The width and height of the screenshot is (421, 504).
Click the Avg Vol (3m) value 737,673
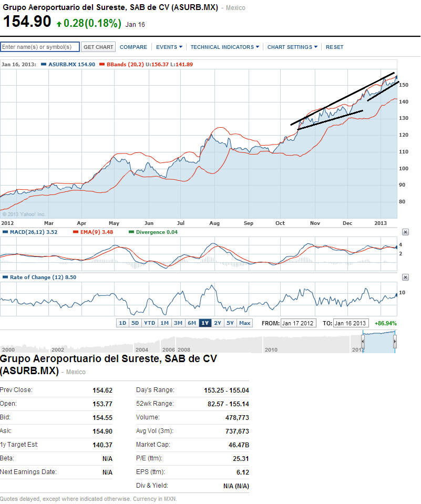click(x=237, y=431)
